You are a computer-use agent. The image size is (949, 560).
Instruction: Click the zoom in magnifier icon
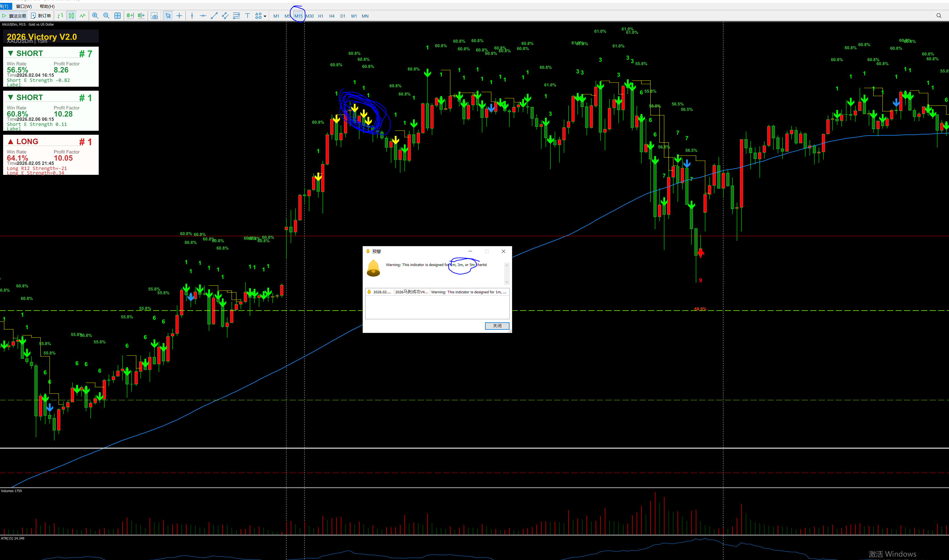(95, 16)
